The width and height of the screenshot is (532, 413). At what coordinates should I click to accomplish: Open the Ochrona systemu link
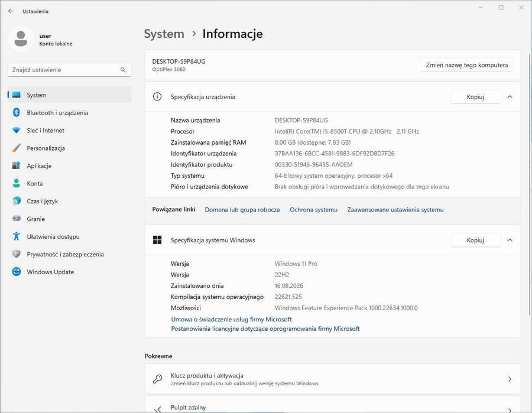[313, 210]
